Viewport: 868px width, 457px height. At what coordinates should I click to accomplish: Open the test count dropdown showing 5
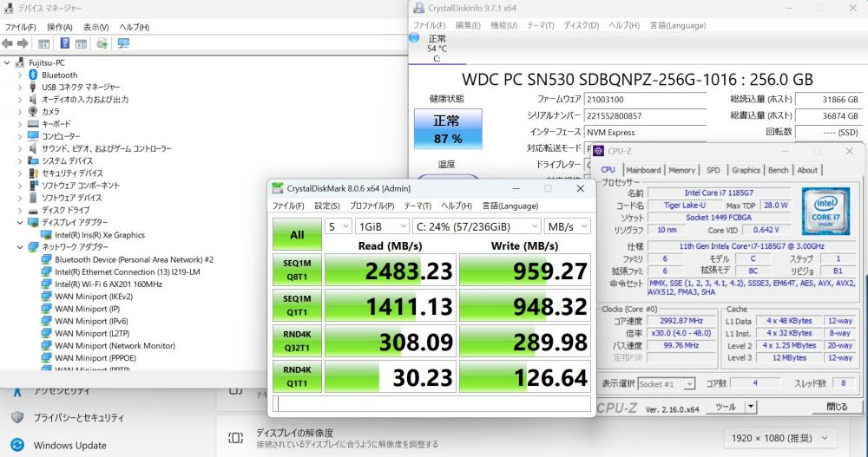[x=339, y=226]
